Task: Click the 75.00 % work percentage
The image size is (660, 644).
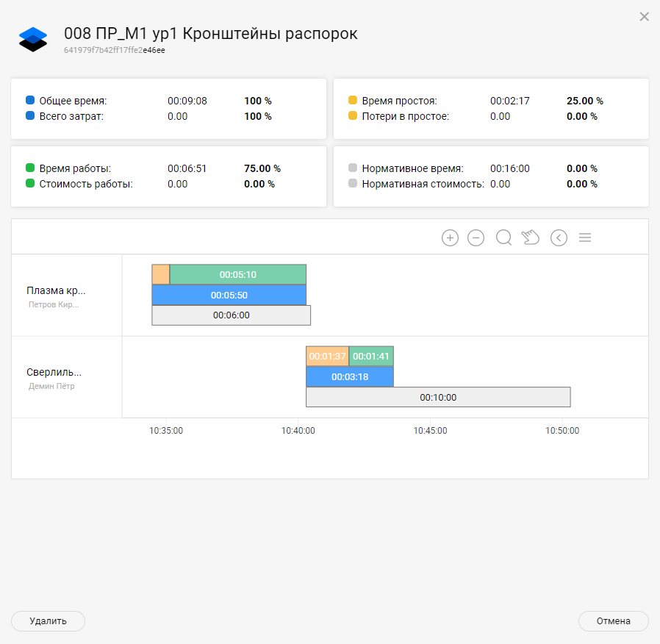Action: tap(262, 169)
